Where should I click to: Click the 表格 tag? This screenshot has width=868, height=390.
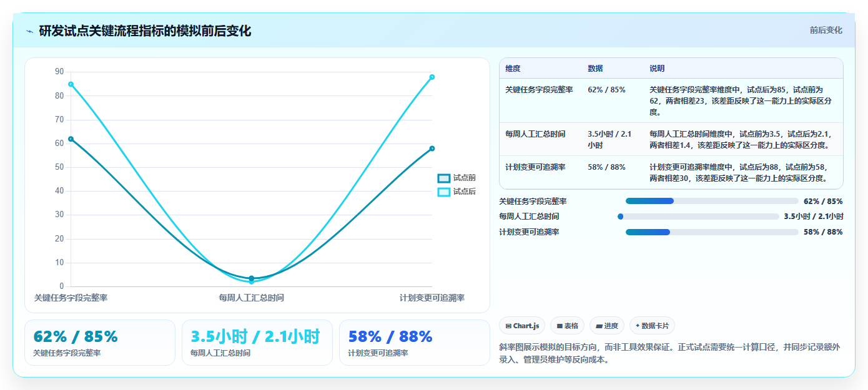click(x=568, y=326)
